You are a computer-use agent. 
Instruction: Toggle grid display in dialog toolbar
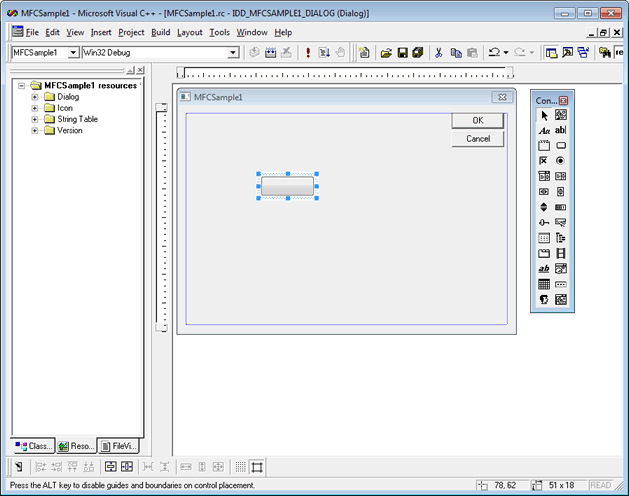(240, 467)
